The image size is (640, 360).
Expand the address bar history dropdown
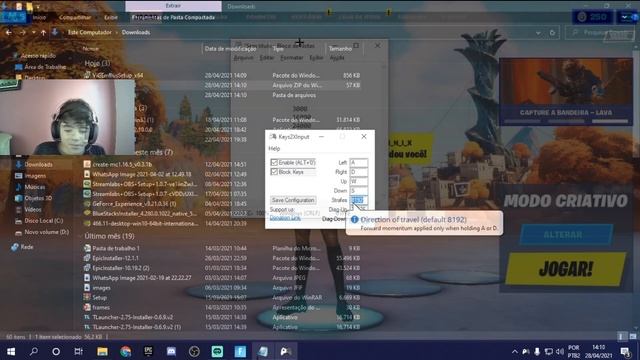(538, 33)
